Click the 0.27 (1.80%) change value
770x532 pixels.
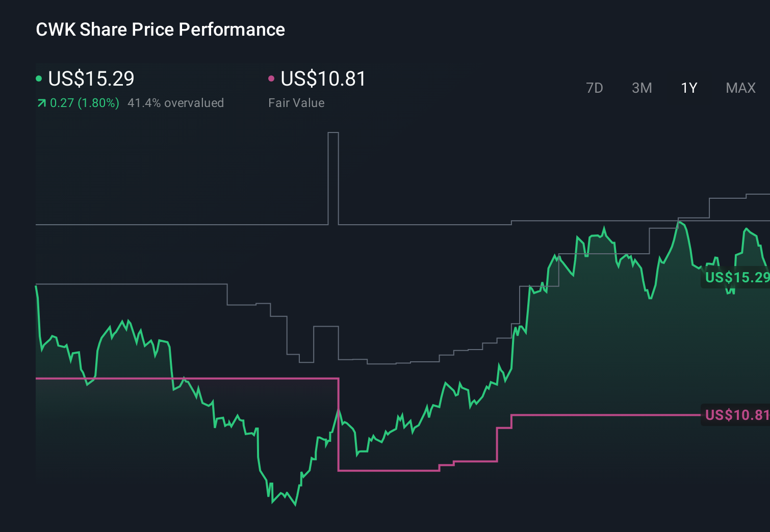[84, 103]
